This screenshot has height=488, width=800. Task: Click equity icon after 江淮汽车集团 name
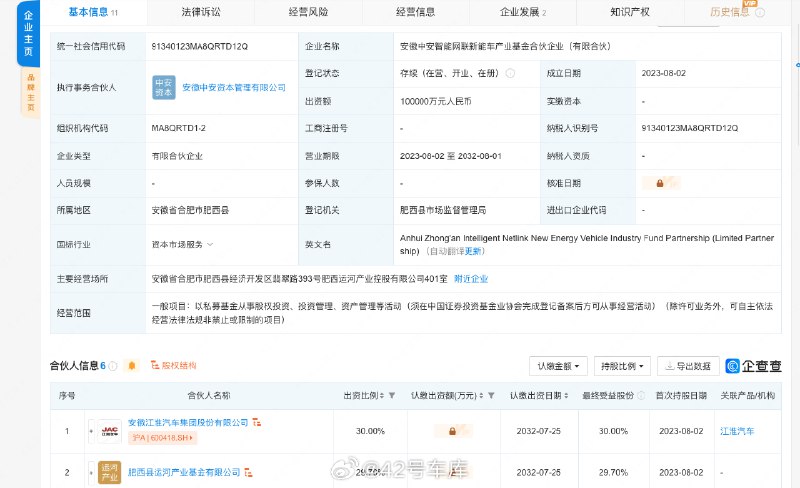[x=257, y=423]
